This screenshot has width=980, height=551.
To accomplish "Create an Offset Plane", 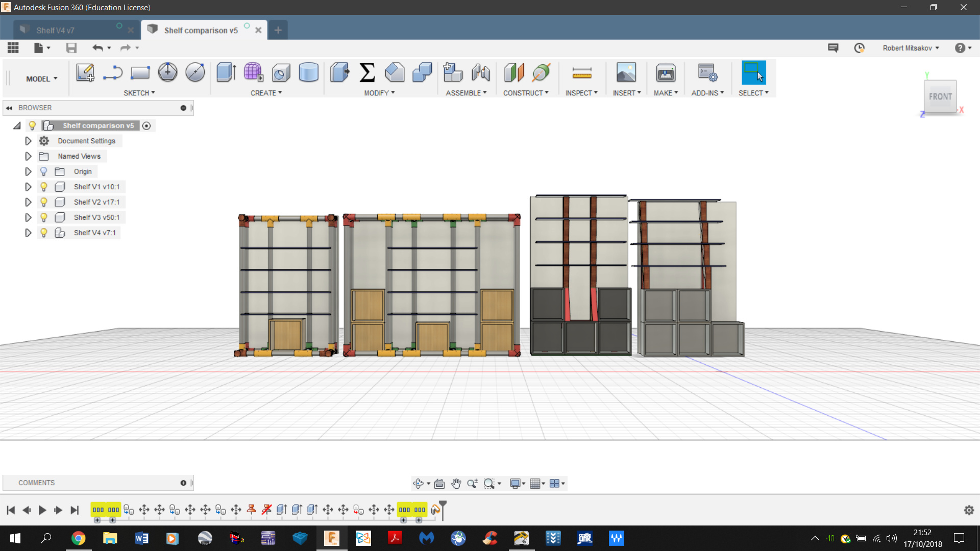I will [x=514, y=72].
